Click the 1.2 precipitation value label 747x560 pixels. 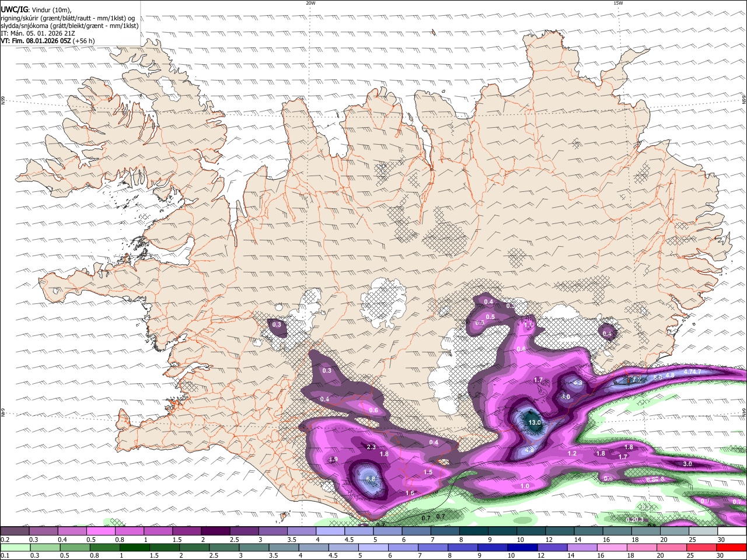(572, 453)
